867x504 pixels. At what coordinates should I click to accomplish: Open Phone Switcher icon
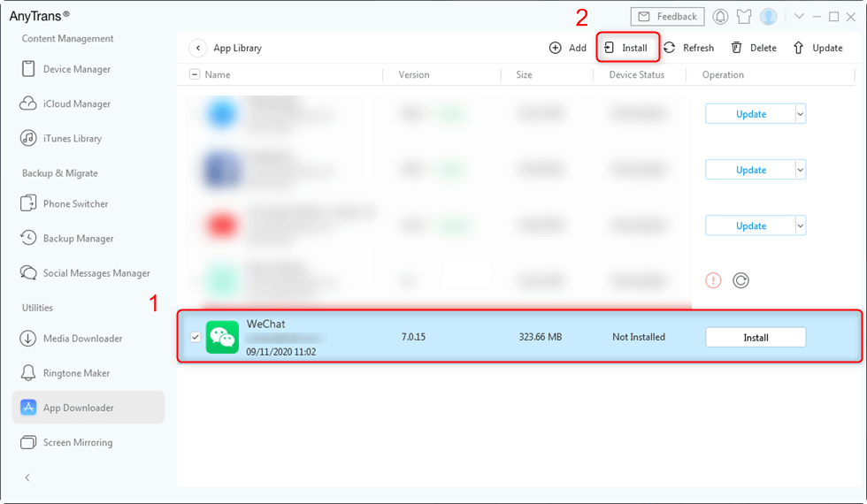(x=28, y=203)
